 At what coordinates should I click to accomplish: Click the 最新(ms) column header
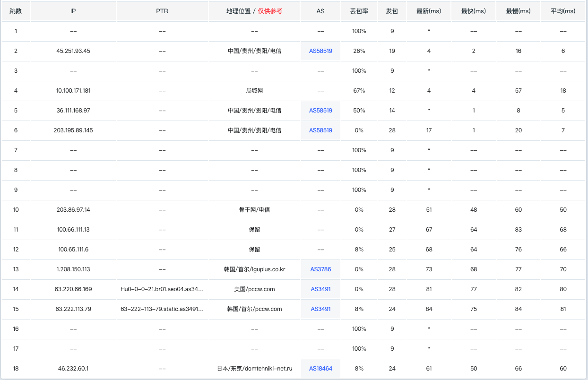(429, 11)
